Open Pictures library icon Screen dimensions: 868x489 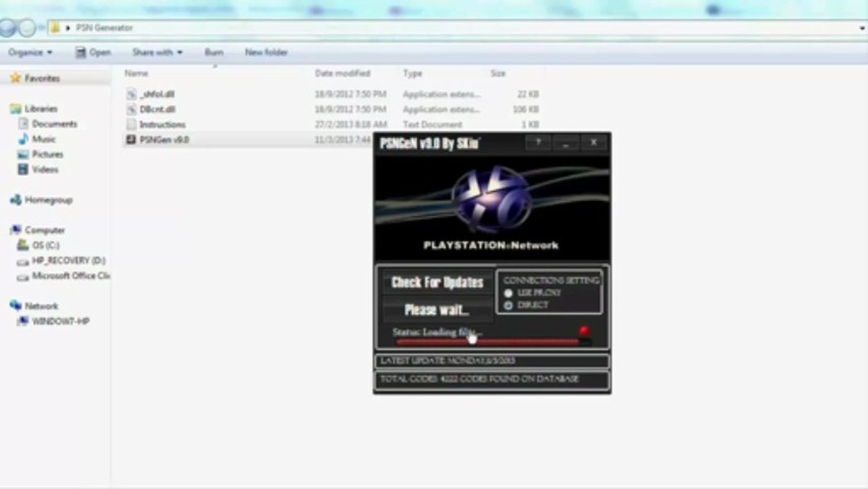tap(23, 154)
